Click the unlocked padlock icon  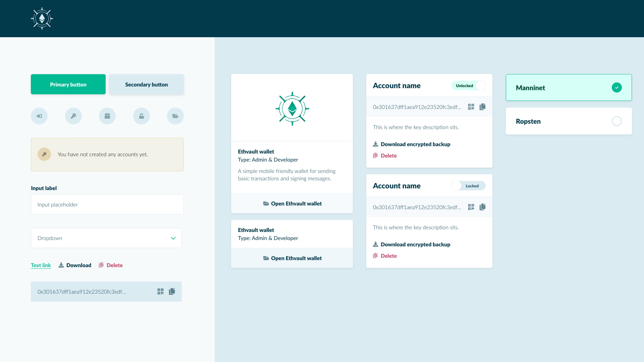[141, 116]
